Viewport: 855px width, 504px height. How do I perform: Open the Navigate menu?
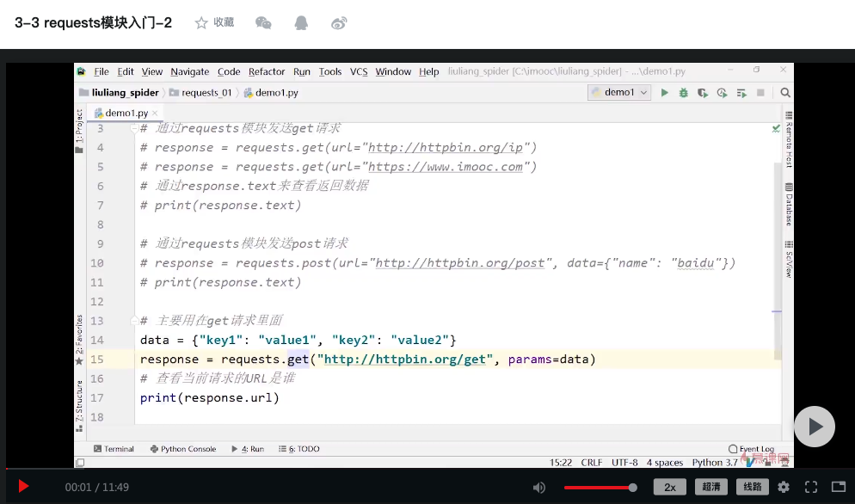[x=190, y=71]
